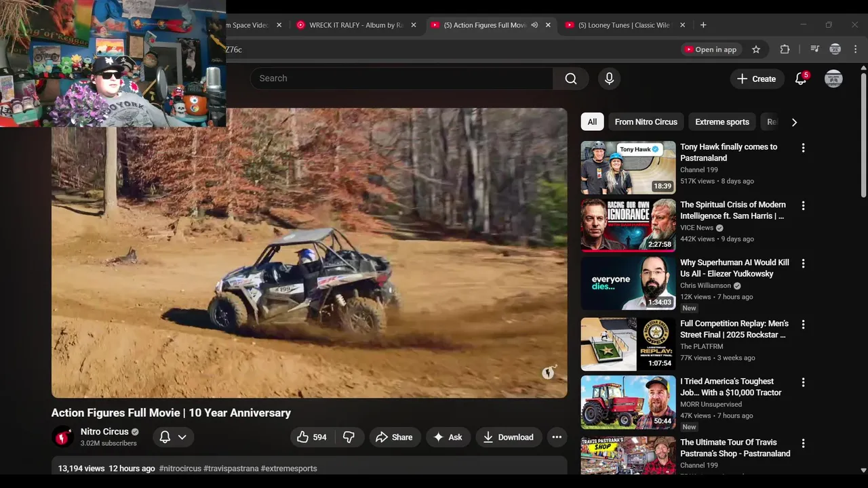The image size is (868, 488).
Task: Open 'Tony Hawk finally comes to Pastranaland' title
Action: click(729, 152)
